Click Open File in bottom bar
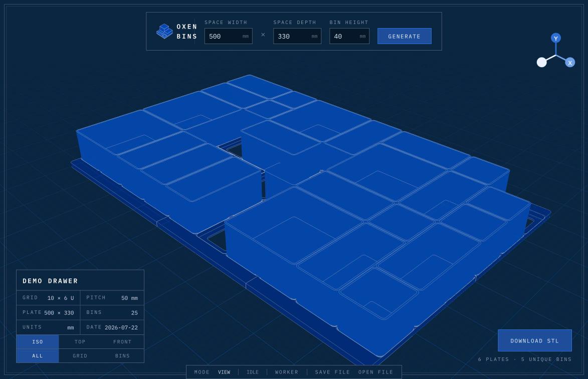This screenshot has width=588, height=379. click(x=376, y=372)
